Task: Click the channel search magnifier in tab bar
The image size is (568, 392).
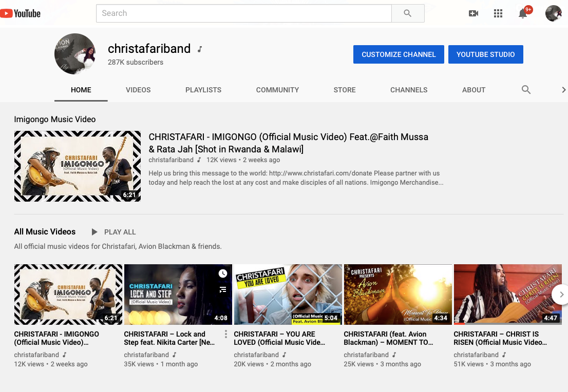Action: [526, 90]
